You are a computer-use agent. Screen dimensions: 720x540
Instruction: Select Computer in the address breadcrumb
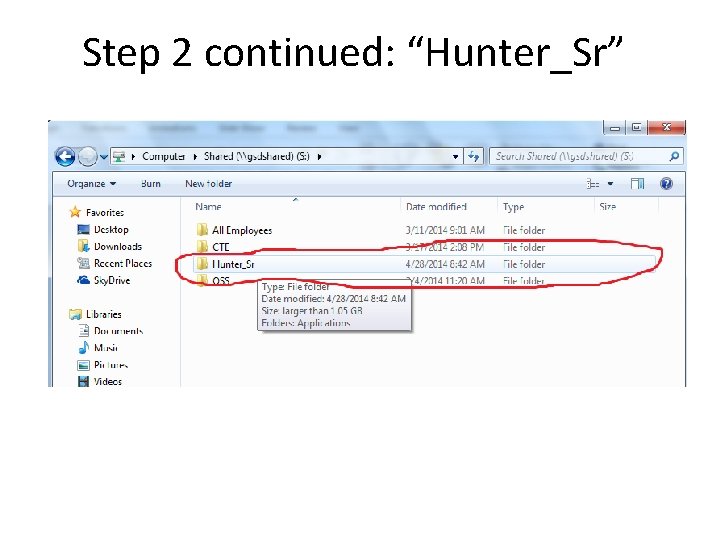click(x=163, y=157)
